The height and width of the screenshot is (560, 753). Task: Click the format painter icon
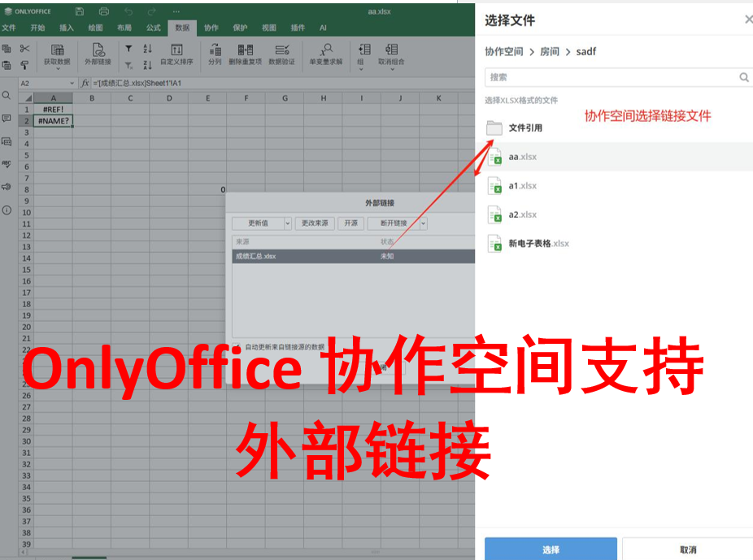click(24, 65)
